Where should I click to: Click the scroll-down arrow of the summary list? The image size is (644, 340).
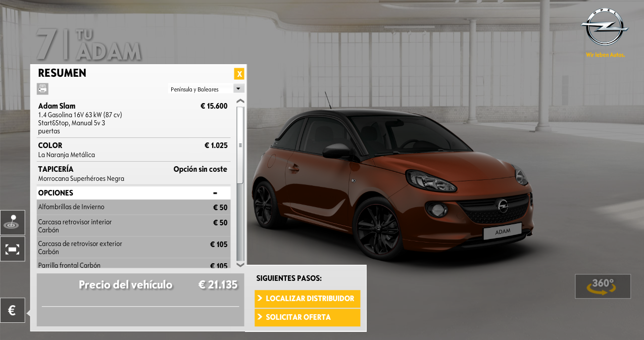pyautogui.click(x=240, y=264)
